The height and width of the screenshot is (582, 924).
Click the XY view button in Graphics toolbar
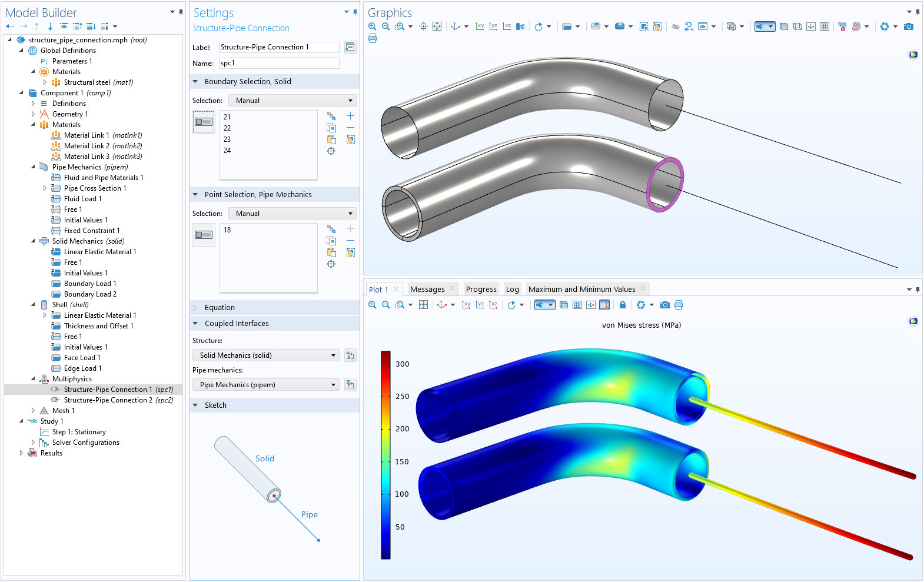tap(480, 26)
